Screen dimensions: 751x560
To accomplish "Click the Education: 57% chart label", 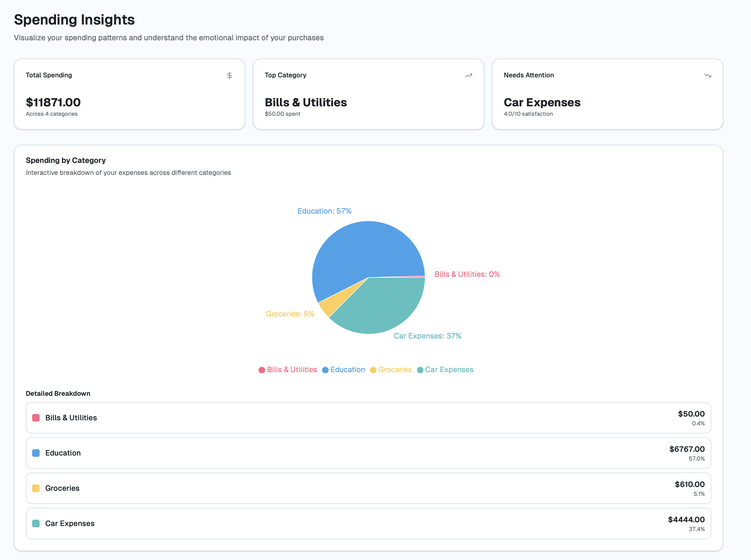I will 324,211.
